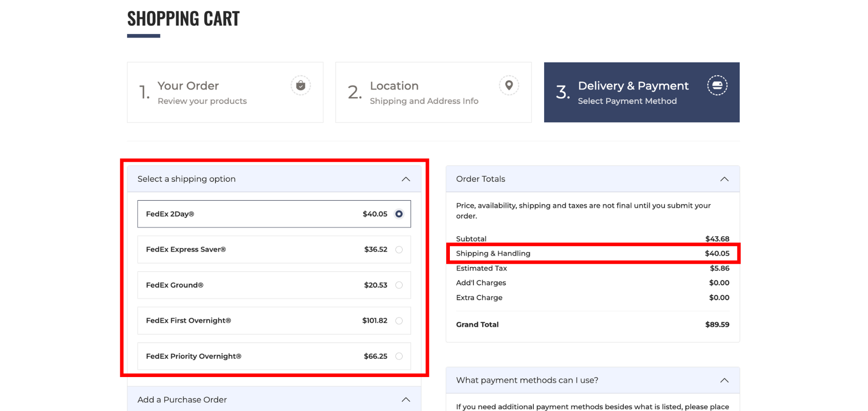Viewport: 868px width, 411px height.
Task: Click the Grand Total label
Action: (477, 324)
